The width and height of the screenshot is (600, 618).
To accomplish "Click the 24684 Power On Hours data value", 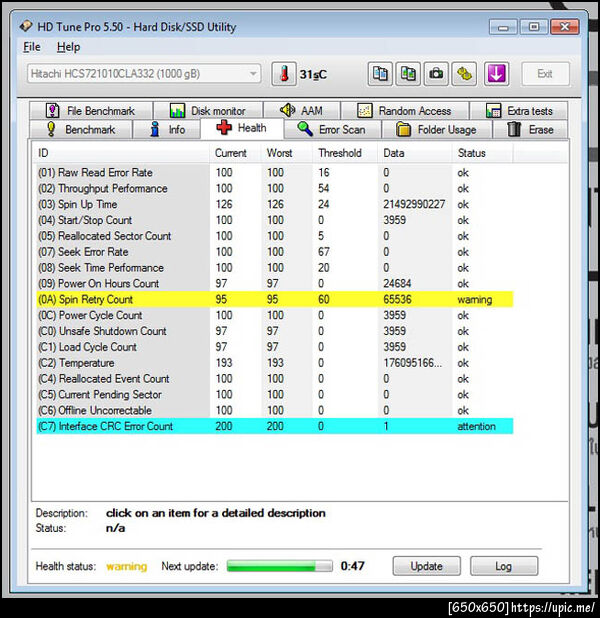I will click(x=397, y=283).
